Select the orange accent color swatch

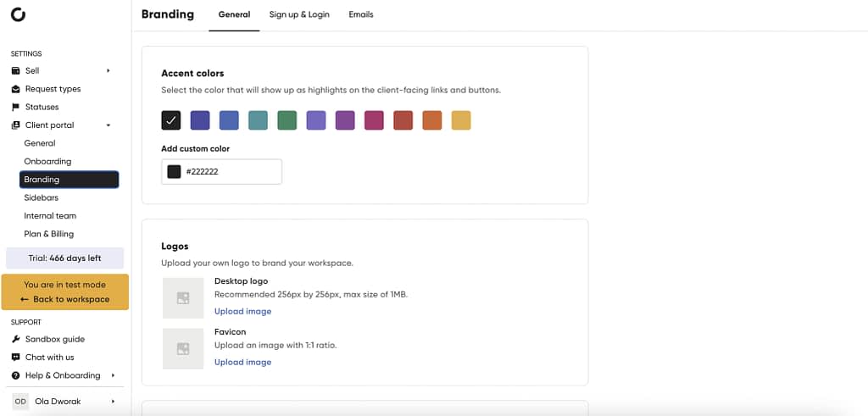pyautogui.click(x=432, y=120)
